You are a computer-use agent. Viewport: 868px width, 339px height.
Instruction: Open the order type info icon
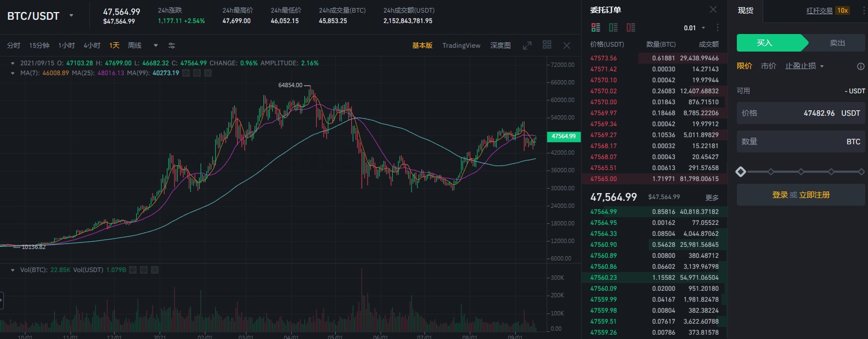(x=861, y=66)
